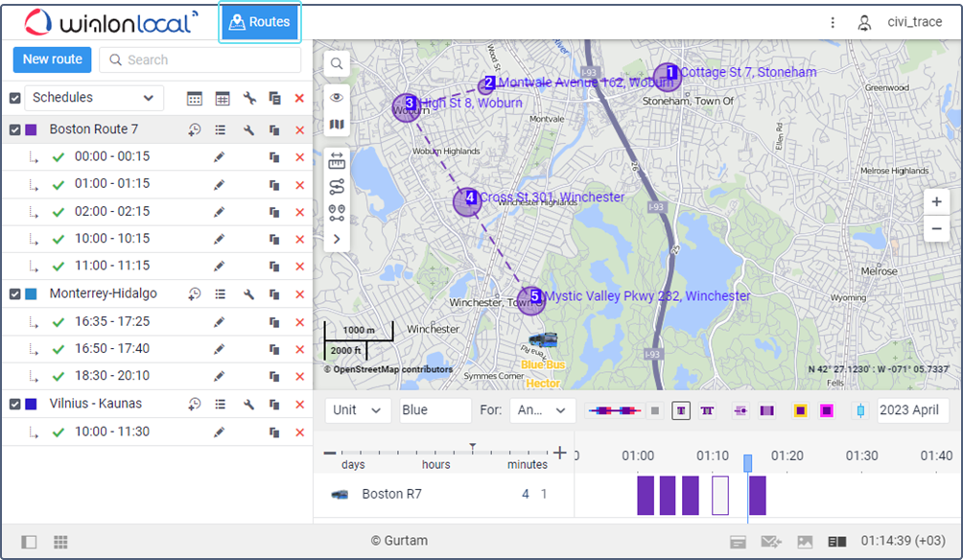
Task: Click the routing tool icon on map
Action: pyautogui.click(x=337, y=186)
